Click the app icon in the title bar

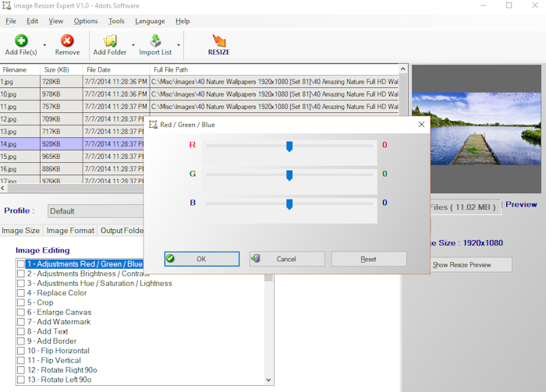point(6,5)
